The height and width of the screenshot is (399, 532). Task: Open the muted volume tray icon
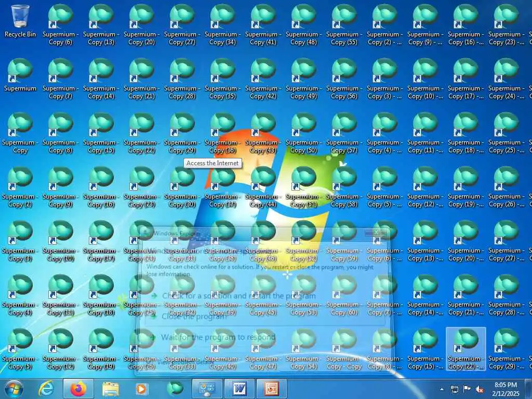point(480,390)
